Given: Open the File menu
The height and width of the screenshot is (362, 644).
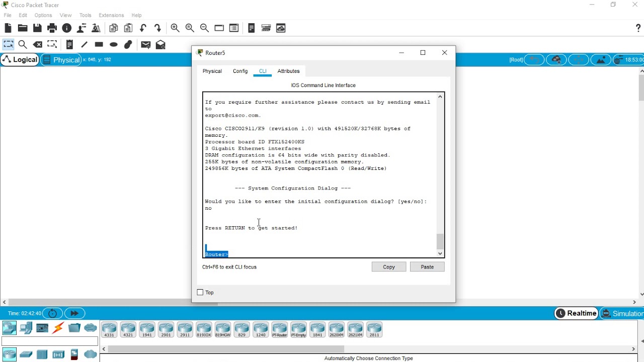Looking at the screenshot, I should tap(8, 15).
